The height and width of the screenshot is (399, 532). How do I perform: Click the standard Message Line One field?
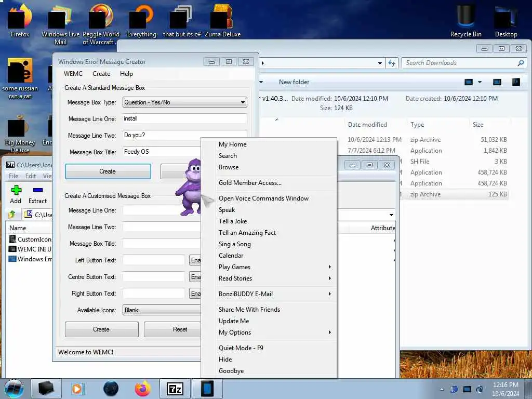[184, 118]
